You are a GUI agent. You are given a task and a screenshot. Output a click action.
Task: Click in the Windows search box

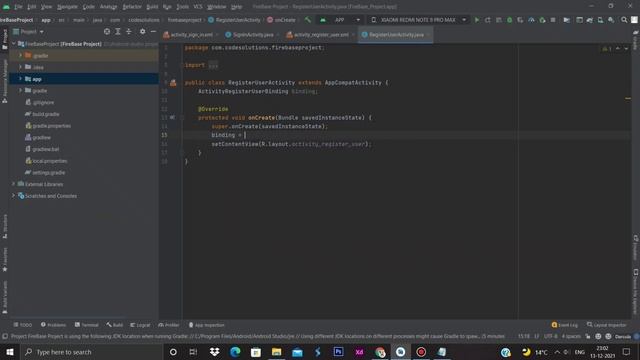[91, 352]
